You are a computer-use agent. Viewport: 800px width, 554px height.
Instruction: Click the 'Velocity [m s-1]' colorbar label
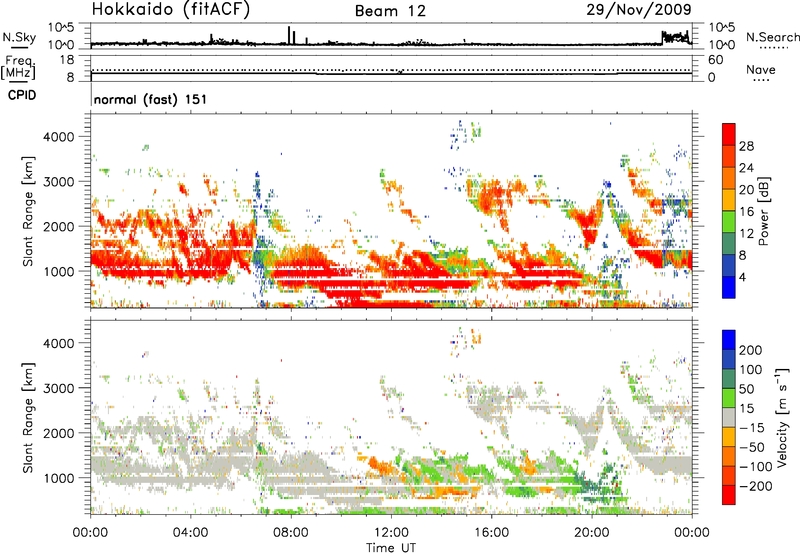tap(782, 417)
